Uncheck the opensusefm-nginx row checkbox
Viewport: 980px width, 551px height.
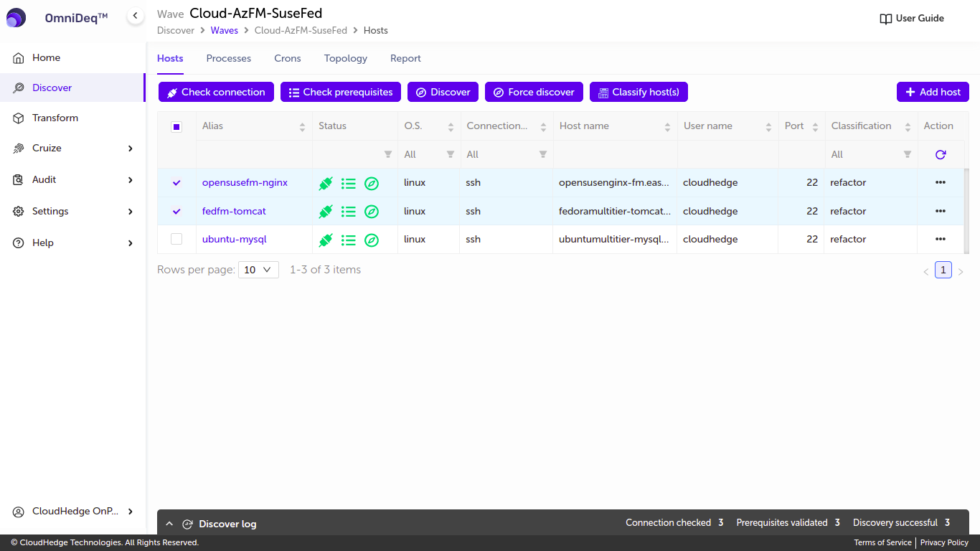click(x=176, y=183)
